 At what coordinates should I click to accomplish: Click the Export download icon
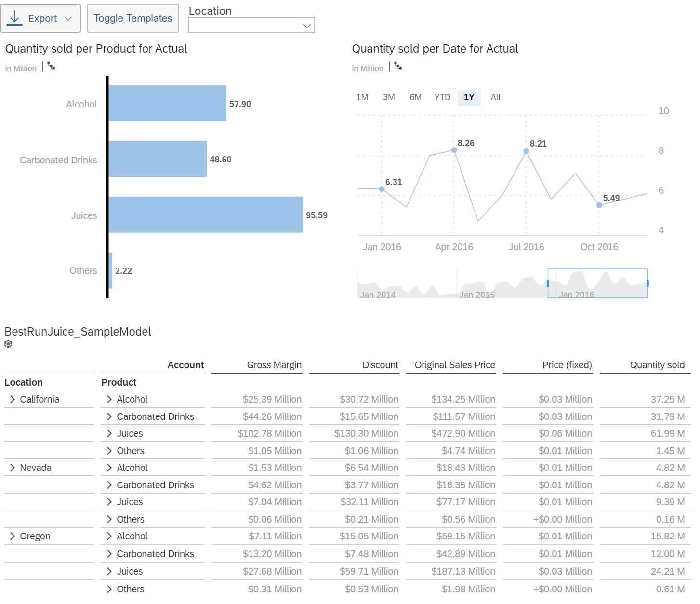point(14,18)
